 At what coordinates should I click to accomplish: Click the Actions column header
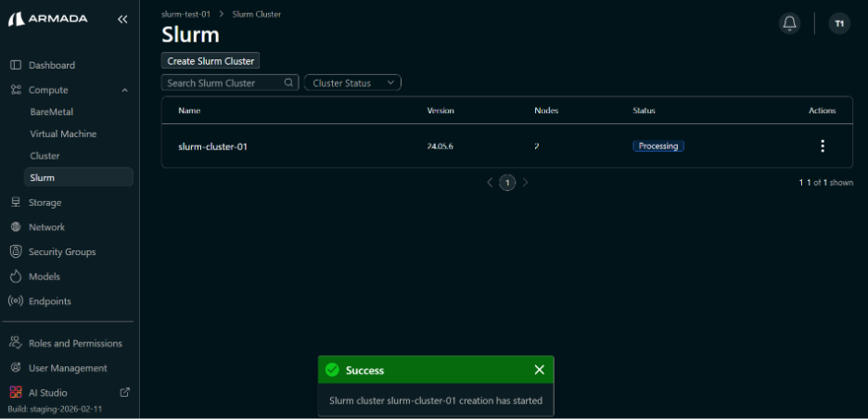(822, 110)
